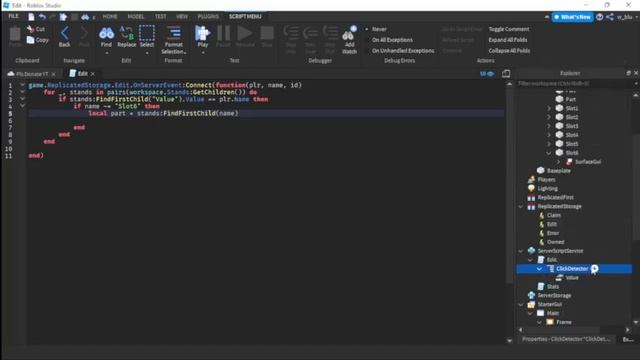Image resolution: width=640 pixels, height=360 pixels.
Task: Click the Copy icon in Clipboard
Action: (31, 40)
